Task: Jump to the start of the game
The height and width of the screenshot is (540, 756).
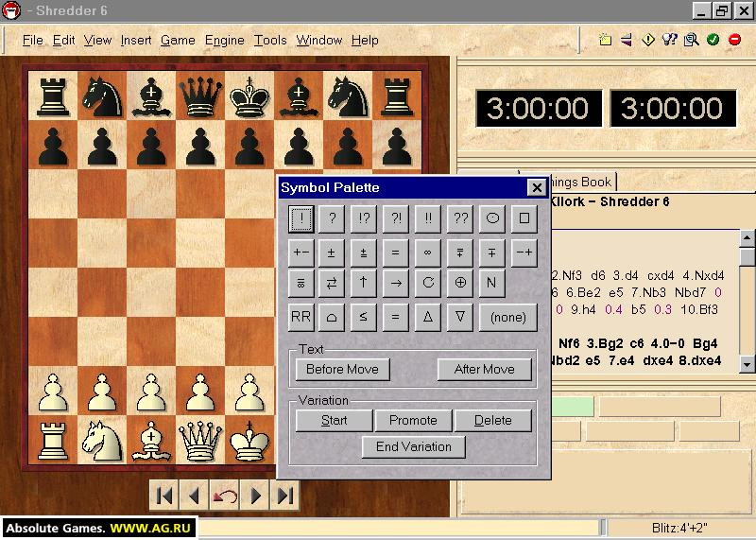Action: click(x=164, y=496)
